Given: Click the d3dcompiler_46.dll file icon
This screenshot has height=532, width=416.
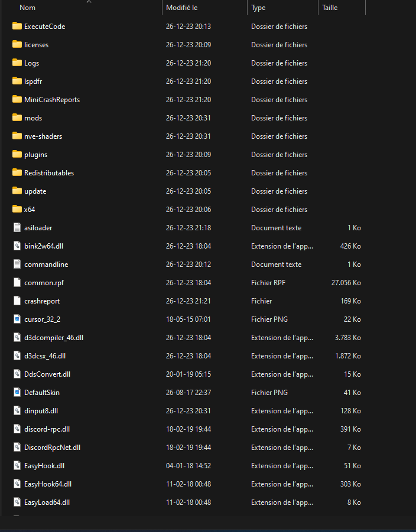Looking at the screenshot, I should coord(17,338).
